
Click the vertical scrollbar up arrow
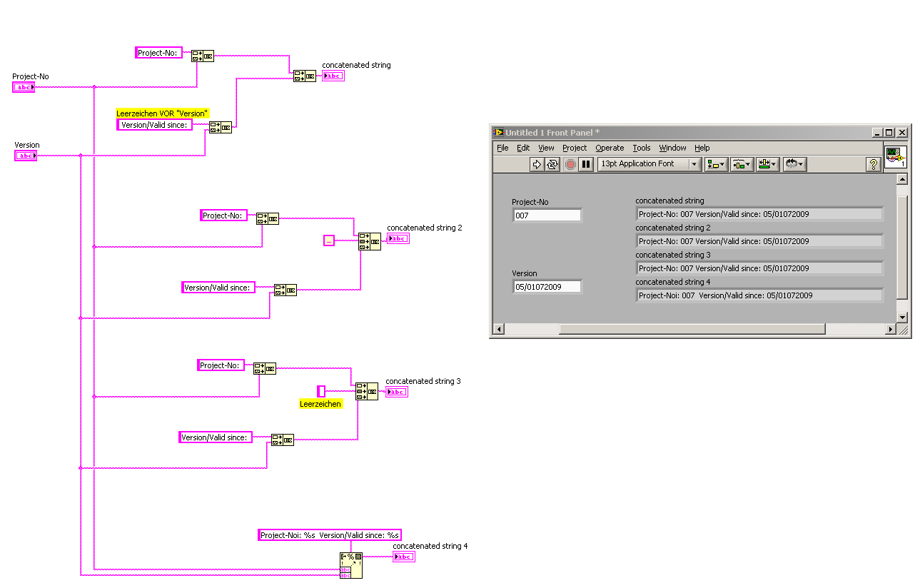tap(902, 178)
